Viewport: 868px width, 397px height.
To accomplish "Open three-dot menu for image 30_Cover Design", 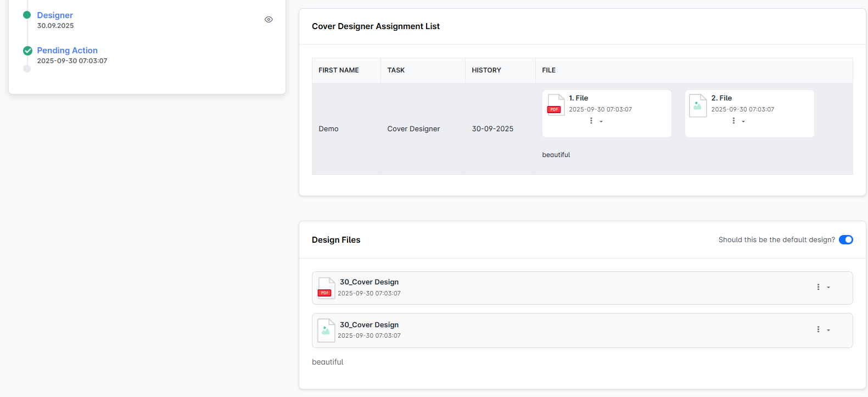I will pyautogui.click(x=818, y=329).
